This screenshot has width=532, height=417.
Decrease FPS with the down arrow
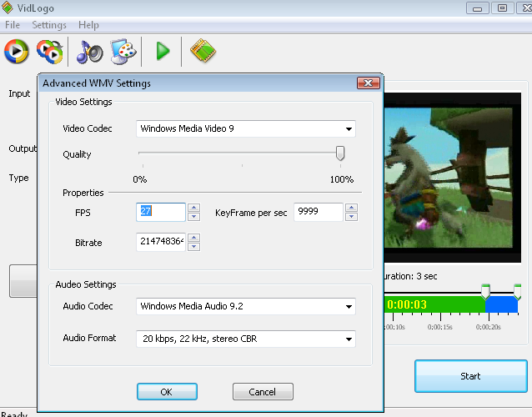point(193,217)
